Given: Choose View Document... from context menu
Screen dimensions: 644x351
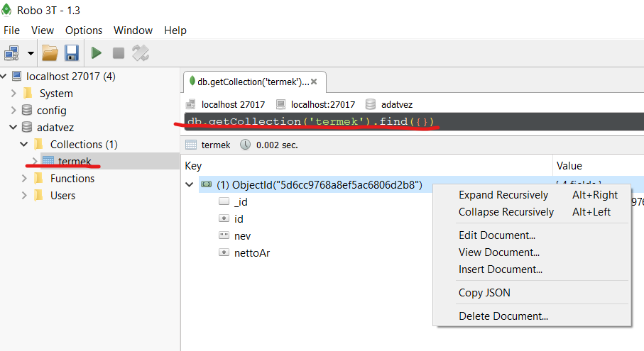Looking at the screenshot, I should [532, 252].
